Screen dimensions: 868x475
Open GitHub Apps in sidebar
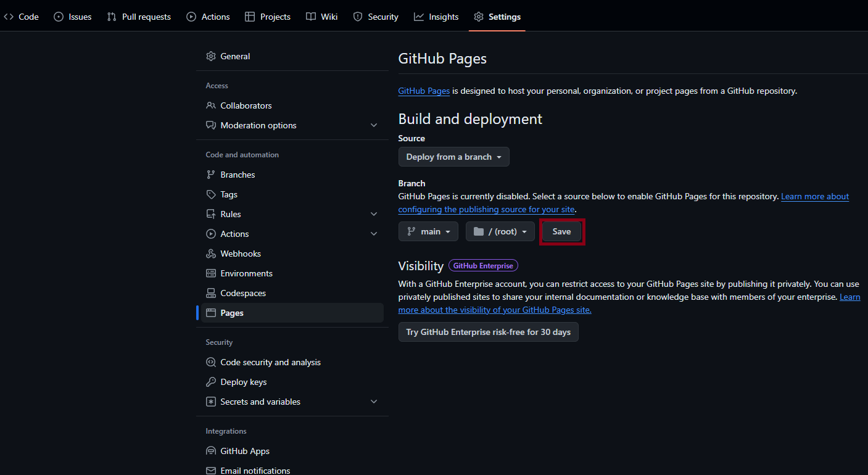tap(292, 451)
